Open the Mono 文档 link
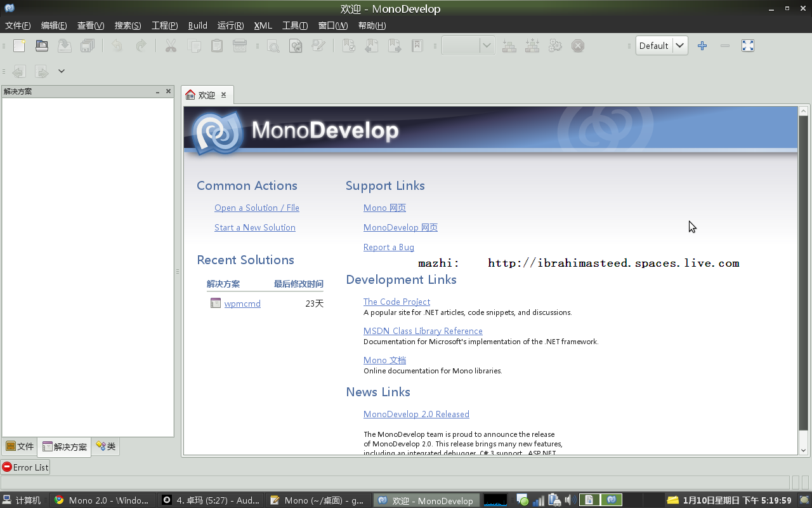Image resolution: width=812 pixels, height=508 pixels. tap(384, 360)
